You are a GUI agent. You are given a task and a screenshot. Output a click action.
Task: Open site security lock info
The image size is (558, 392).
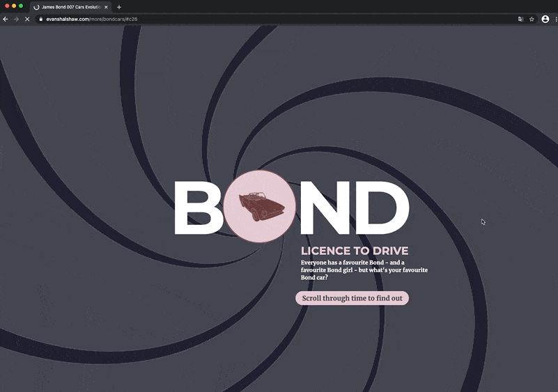coord(41,19)
